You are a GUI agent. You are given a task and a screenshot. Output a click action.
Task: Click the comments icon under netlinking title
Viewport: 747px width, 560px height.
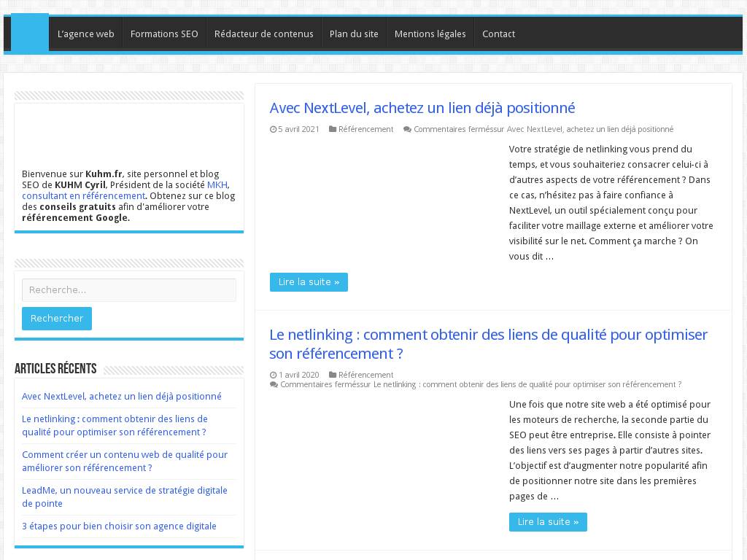coord(274,385)
